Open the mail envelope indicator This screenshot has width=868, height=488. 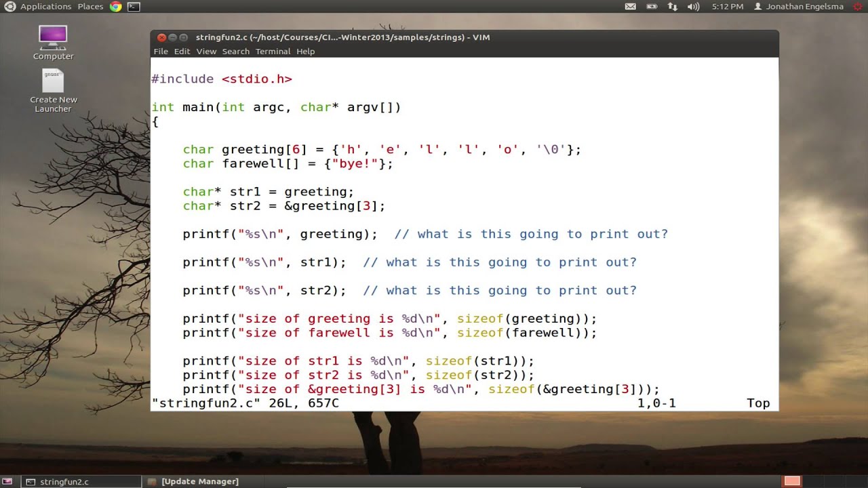(x=631, y=6)
